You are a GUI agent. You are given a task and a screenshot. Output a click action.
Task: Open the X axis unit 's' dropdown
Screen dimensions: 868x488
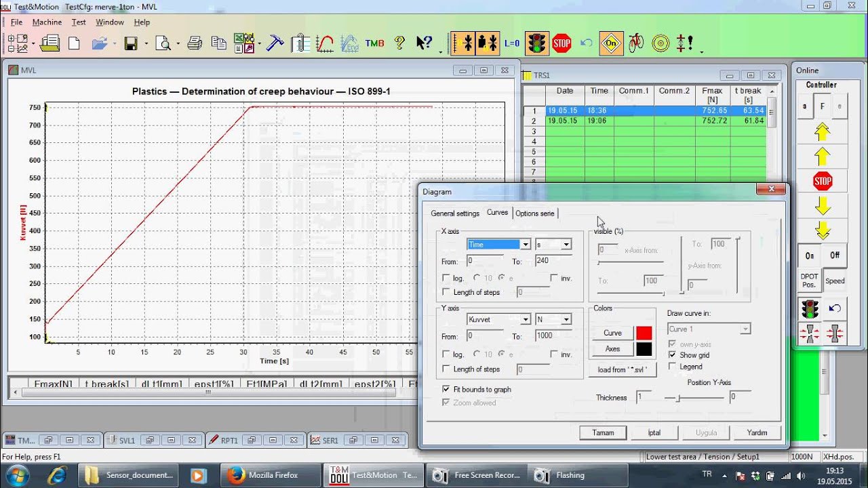[x=566, y=245]
